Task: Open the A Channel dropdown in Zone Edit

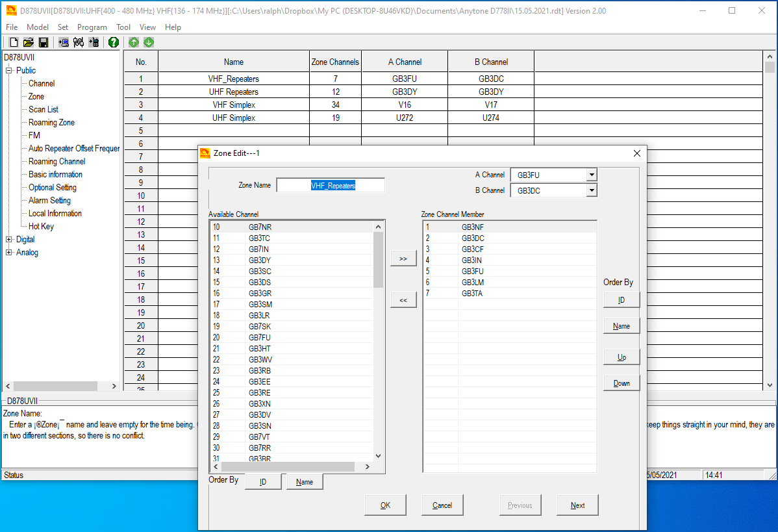Action: click(x=591, y=174)
